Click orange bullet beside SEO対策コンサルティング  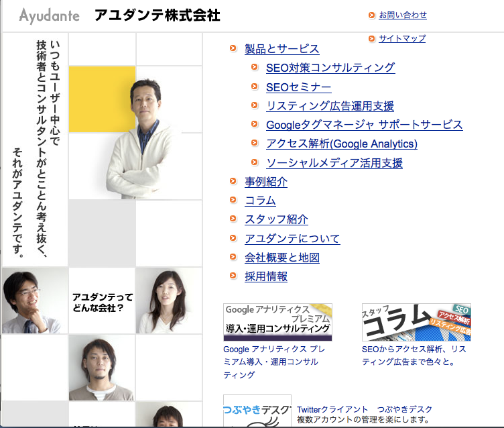click(255, 67)
